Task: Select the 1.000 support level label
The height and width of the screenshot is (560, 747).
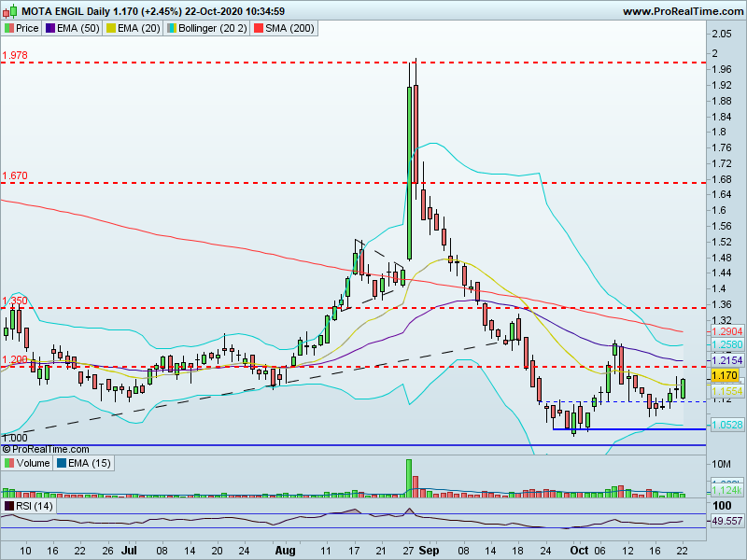Action: pos(15,438)
